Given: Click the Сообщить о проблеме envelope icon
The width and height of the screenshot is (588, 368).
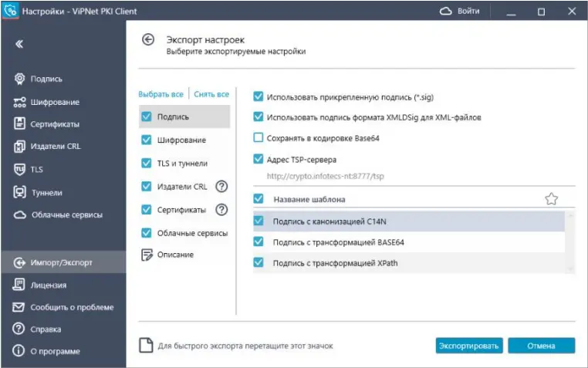Looking at the screenshot, I should tap(19, 307).
